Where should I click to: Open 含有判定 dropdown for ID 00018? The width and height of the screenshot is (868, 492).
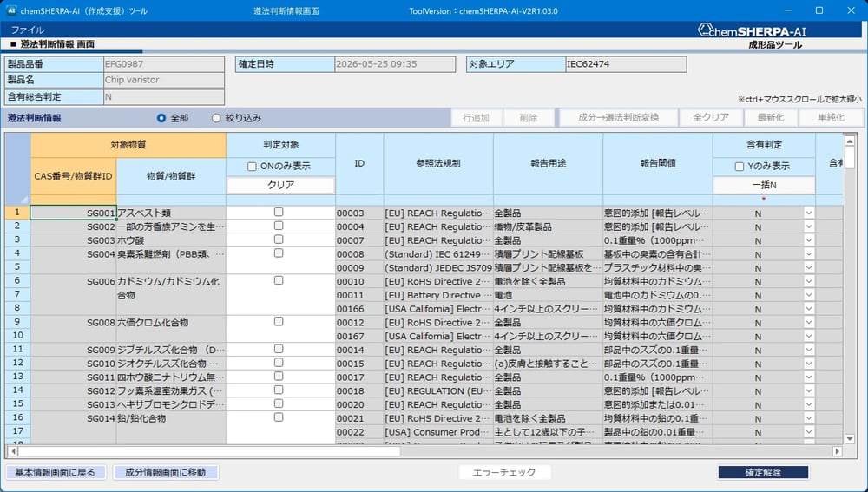(x=809, y=390)
